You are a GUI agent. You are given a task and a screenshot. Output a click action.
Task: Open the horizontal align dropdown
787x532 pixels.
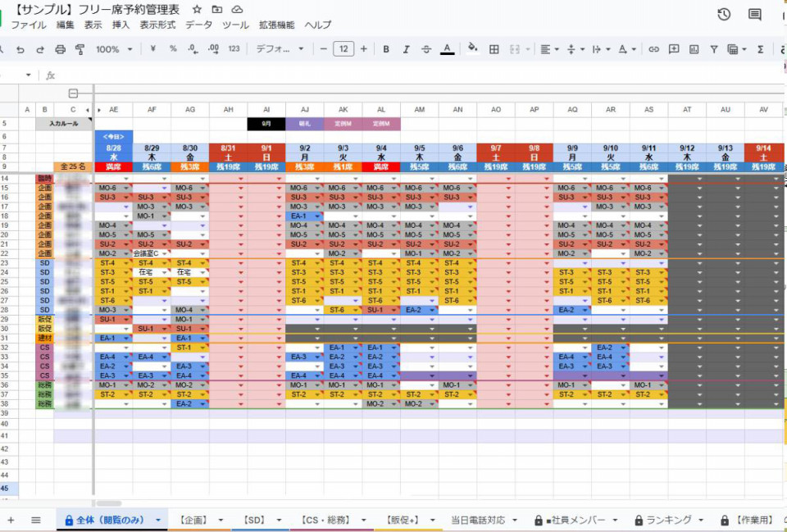click(x=549, y=49)
